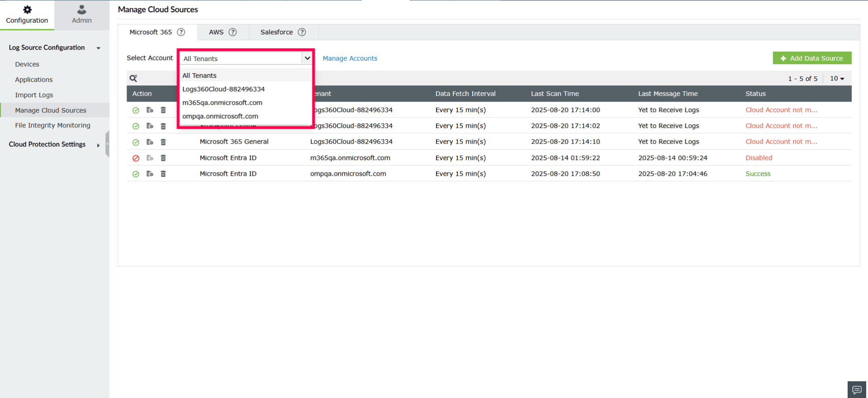Click the Configuration gear icon
The image size is (868, 398).
(27, 9)
